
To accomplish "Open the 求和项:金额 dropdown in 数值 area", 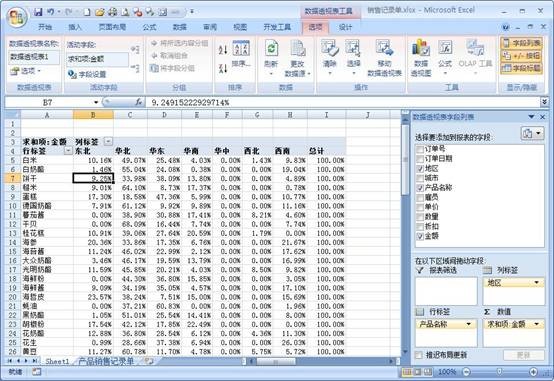I will click(536, 324).
